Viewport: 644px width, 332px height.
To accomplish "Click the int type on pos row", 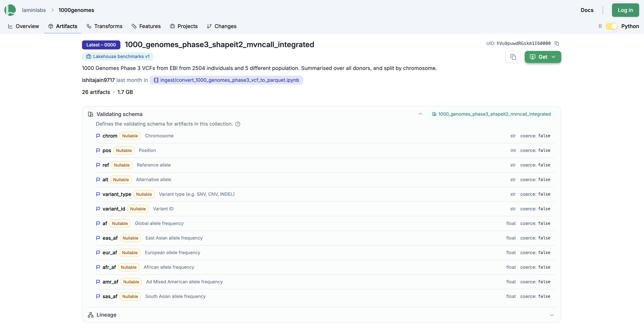I will click(513, 150).
